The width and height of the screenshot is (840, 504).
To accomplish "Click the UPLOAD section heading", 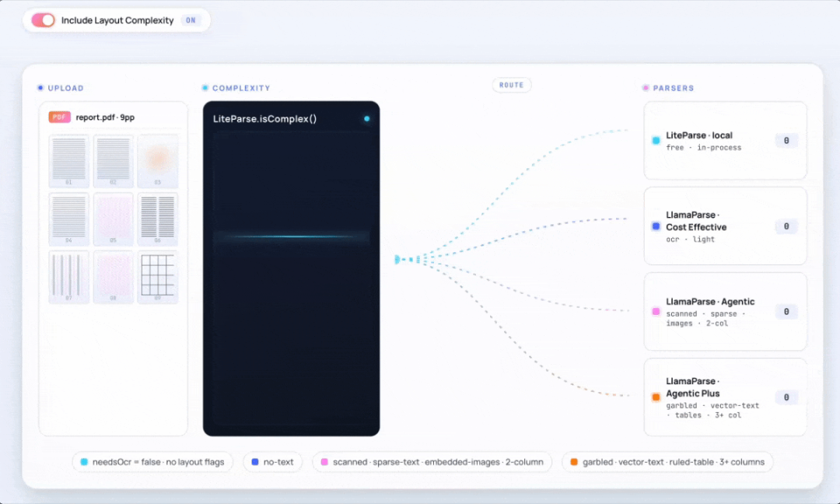I will [x=65, y=88].
